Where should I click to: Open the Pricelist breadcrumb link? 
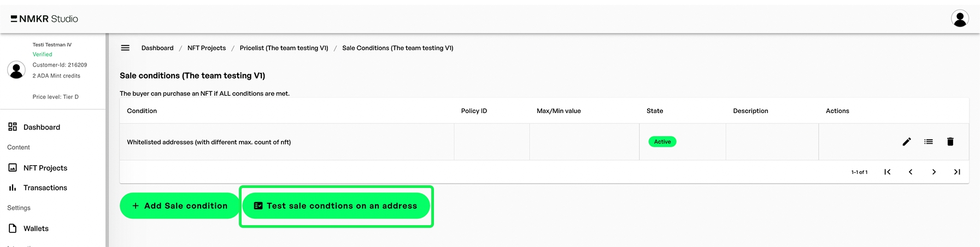[x=284, y=48]
